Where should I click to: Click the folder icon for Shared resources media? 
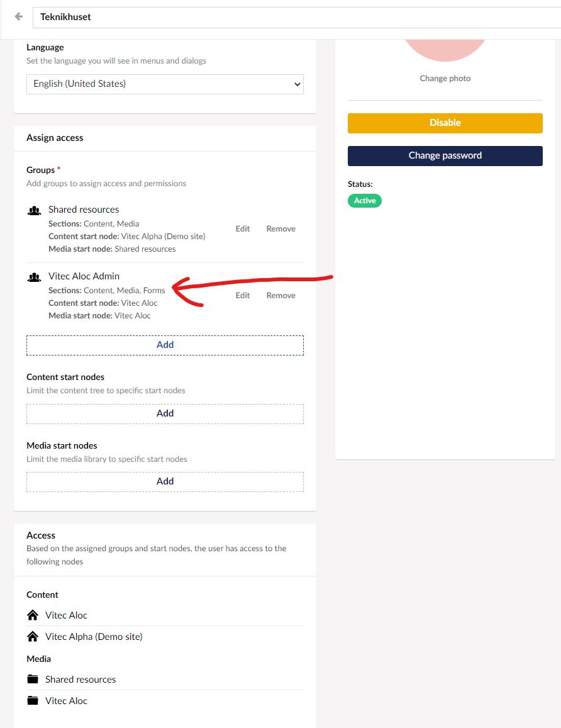pos(32,679)
